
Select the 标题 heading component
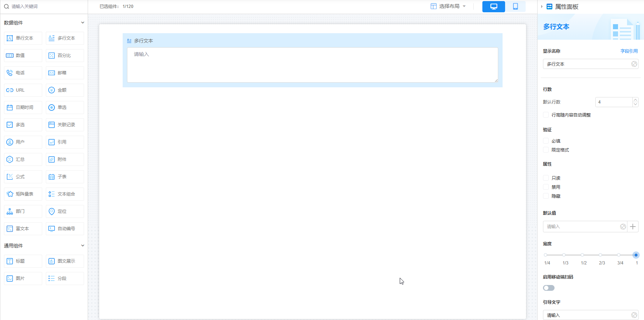tap(23, 261)
